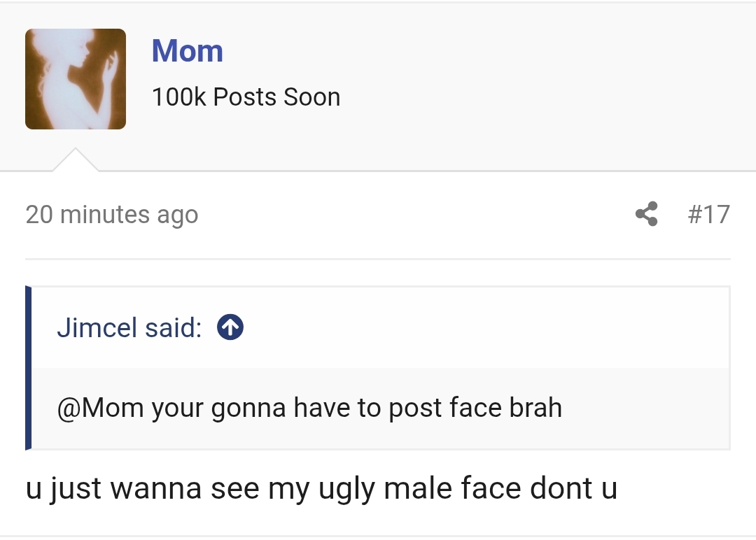Screen dimensions: 756x540
Task: Click the 20 minutes ago timestamp
Action: [x=111, y=215]
